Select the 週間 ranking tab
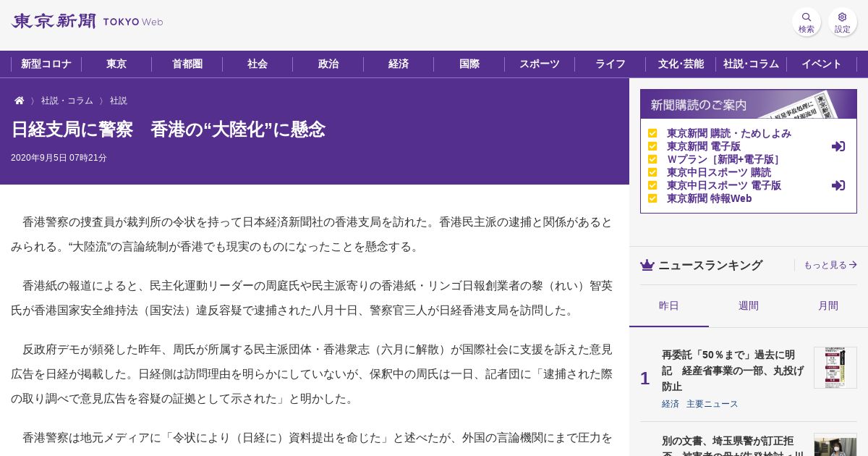The height and width of the screenshot is (456, 868). tap(749, 306)
